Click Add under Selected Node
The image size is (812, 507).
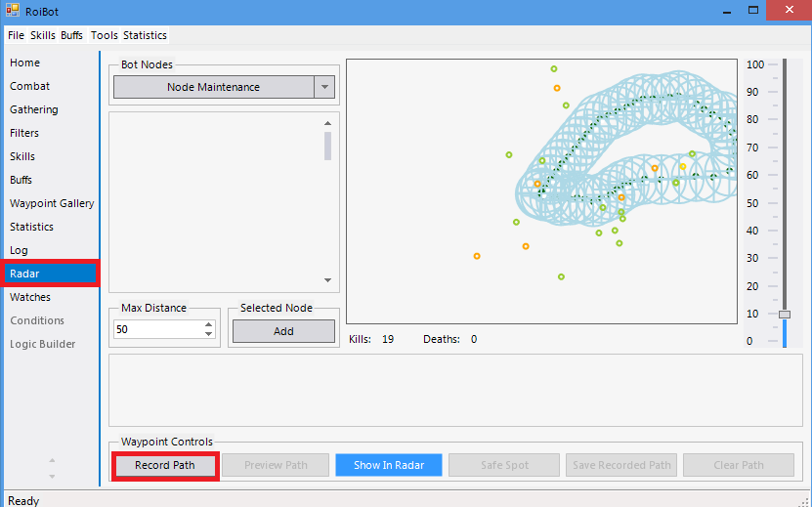tap(283, 331)
